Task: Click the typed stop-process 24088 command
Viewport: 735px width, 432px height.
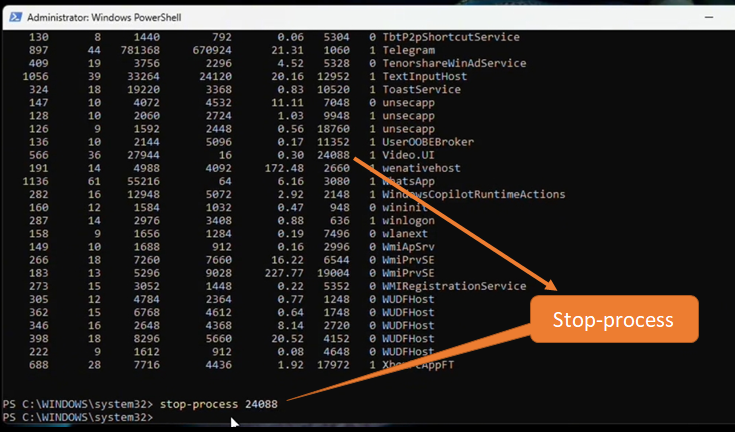Action: pyautogui.click(x=218, y=404)
